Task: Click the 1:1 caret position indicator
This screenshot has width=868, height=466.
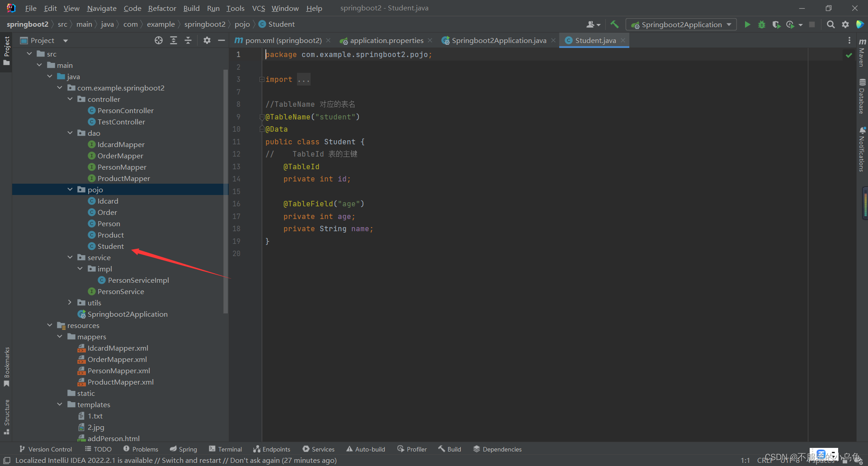Action: click(745, 460)
